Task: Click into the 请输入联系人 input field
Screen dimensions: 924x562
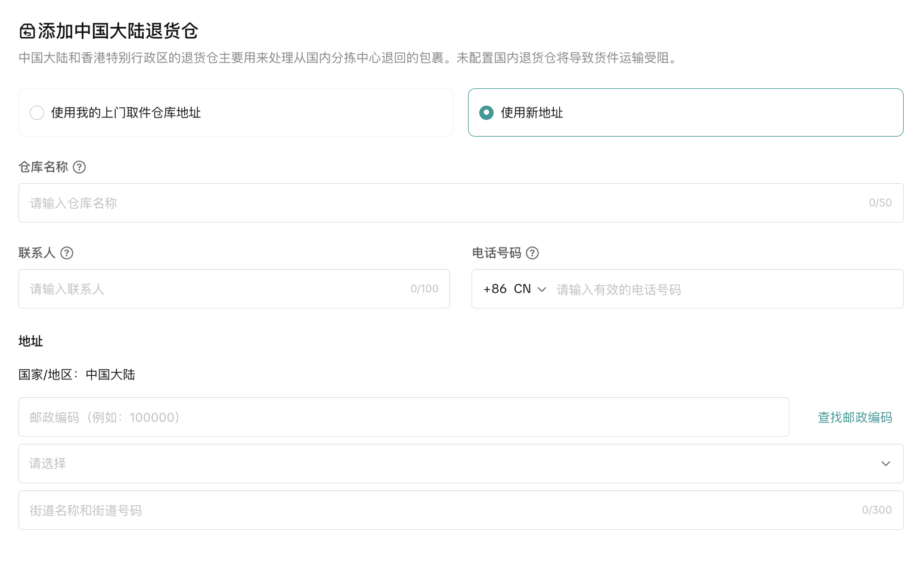Action: (215, 289)
